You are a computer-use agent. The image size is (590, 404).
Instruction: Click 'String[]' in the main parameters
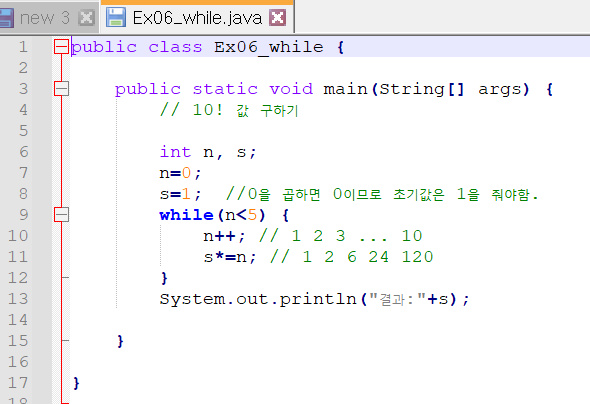pyautogui.click(x=422, y=90)
